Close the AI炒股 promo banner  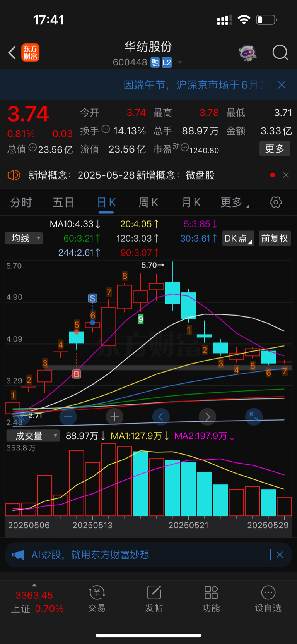point(280,555)
